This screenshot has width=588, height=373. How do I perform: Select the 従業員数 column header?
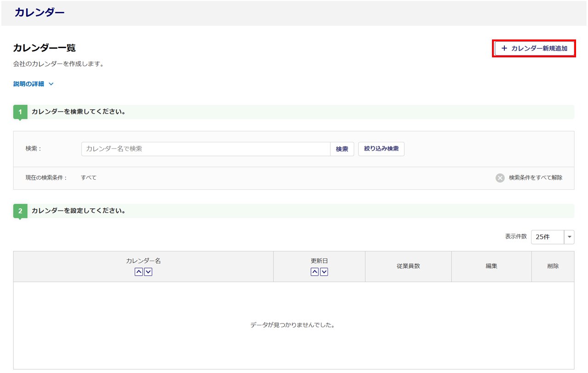click(x=408, y=266)
